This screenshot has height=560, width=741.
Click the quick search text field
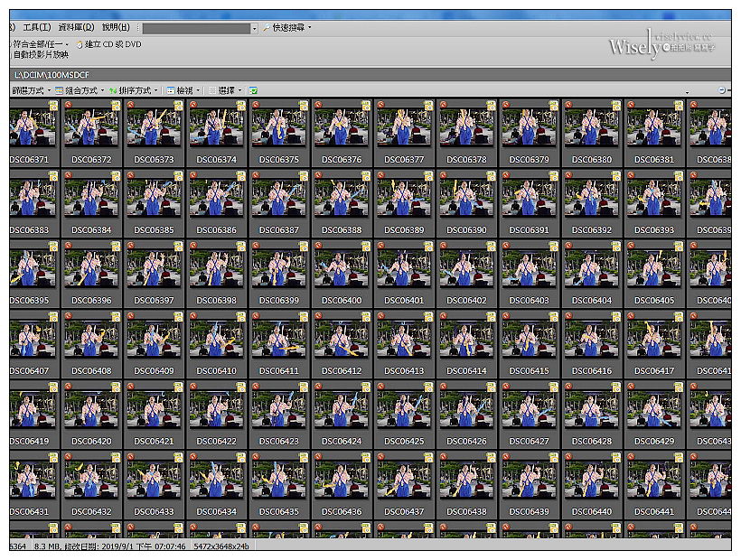(x=196, y=29)
